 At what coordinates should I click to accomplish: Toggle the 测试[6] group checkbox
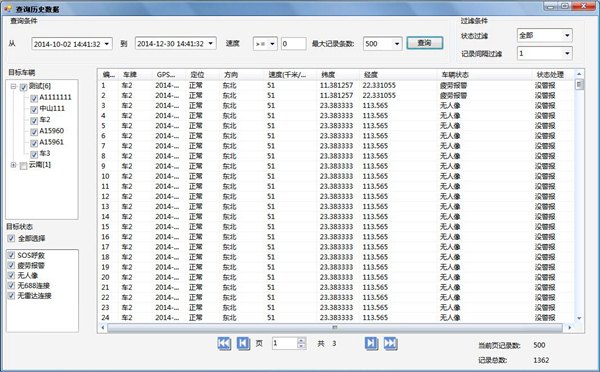[x=24, y=87]
